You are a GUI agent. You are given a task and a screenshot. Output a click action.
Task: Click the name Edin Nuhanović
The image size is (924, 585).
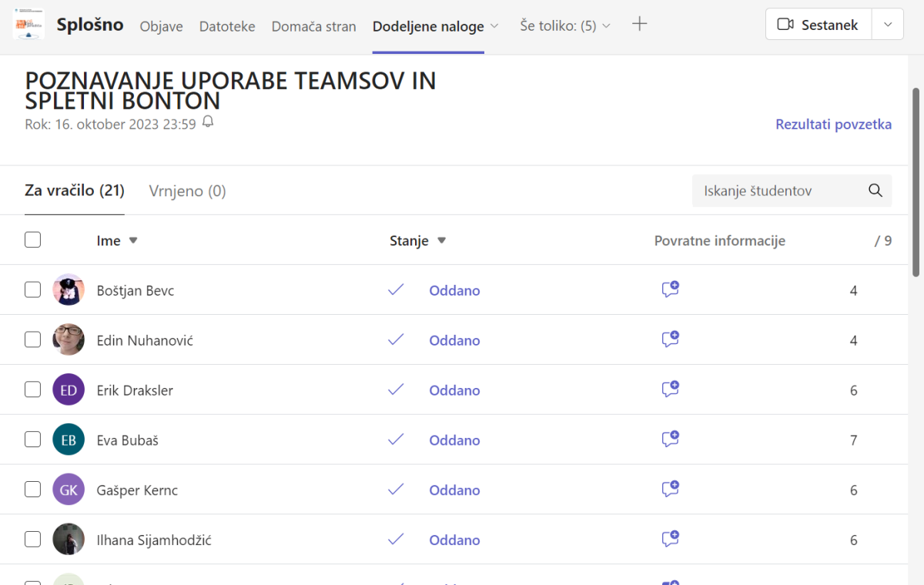(x=145, y=341)
